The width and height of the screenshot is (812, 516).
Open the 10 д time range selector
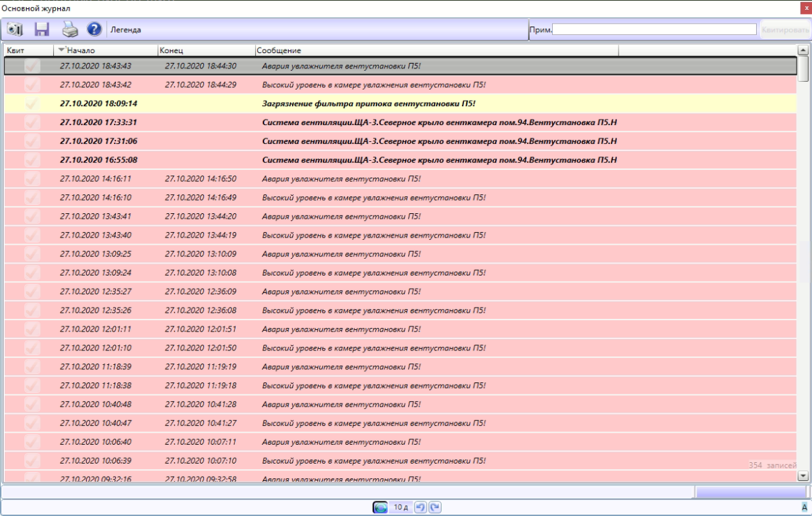[401, 508]
